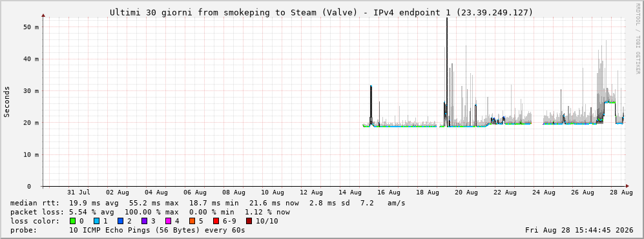
Task: Click the '18.7 ms min' median rtt value
Action: (x=214, y=203)
